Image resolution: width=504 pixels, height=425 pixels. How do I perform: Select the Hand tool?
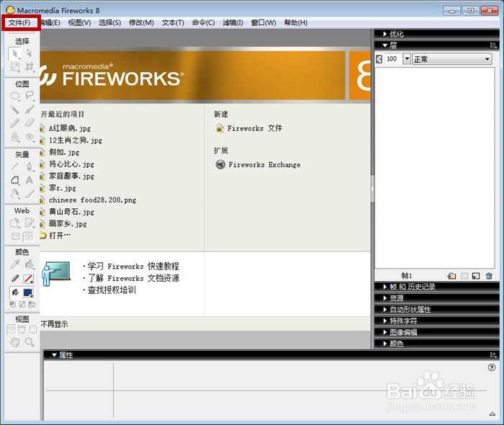(x=15, y=342)
